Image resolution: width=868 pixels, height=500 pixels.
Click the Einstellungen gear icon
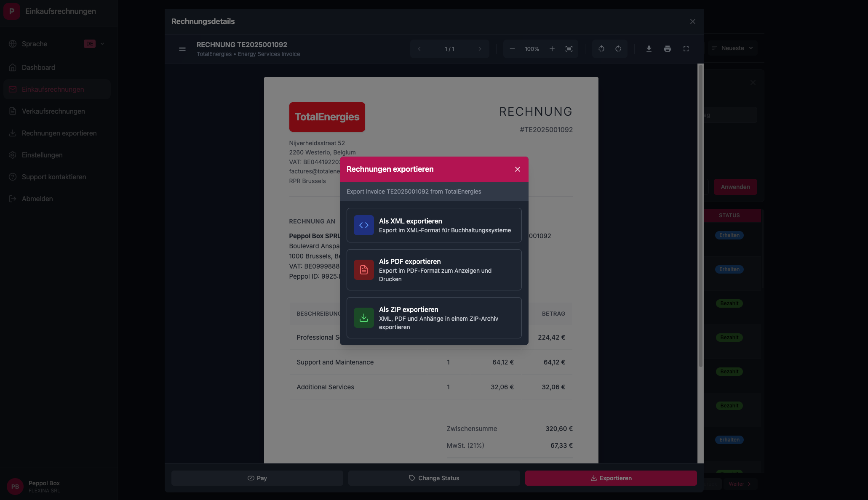[13, 155]
